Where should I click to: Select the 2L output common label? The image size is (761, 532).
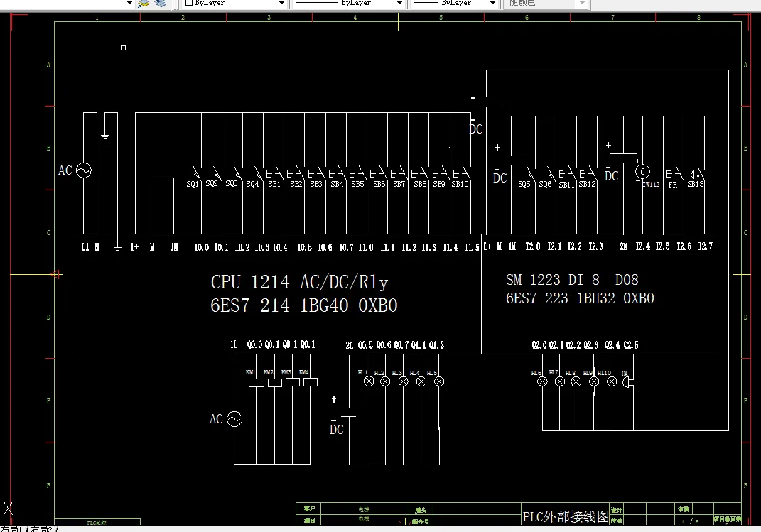(x=350, y=345)
